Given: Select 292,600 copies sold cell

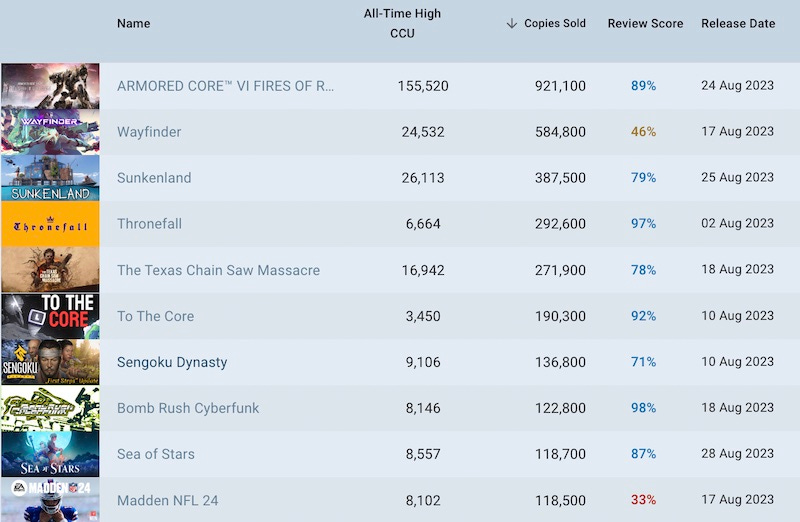Looking at the screenshot, I should click(560, 223).
